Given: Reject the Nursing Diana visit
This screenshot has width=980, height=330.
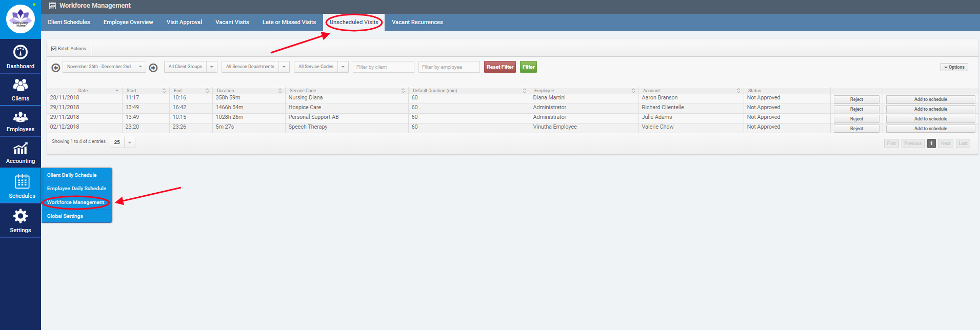Looking at the screenshot, I should point(856,99).
